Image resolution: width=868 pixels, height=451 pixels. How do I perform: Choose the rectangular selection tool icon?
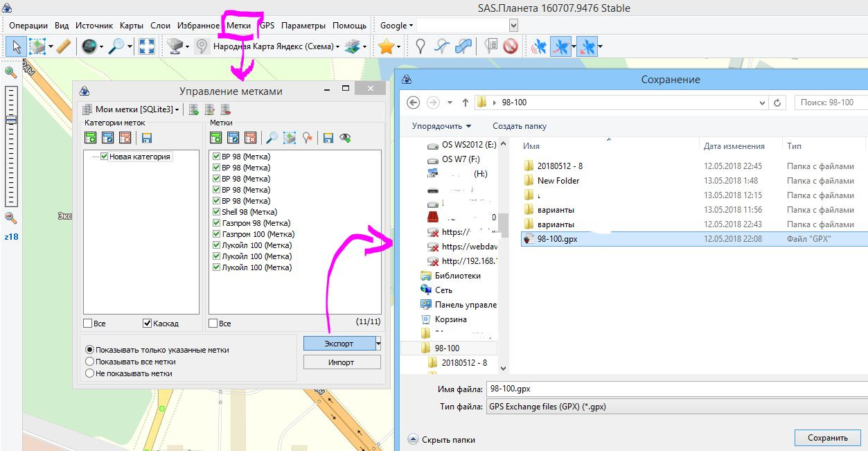click(x=37, y=46)
